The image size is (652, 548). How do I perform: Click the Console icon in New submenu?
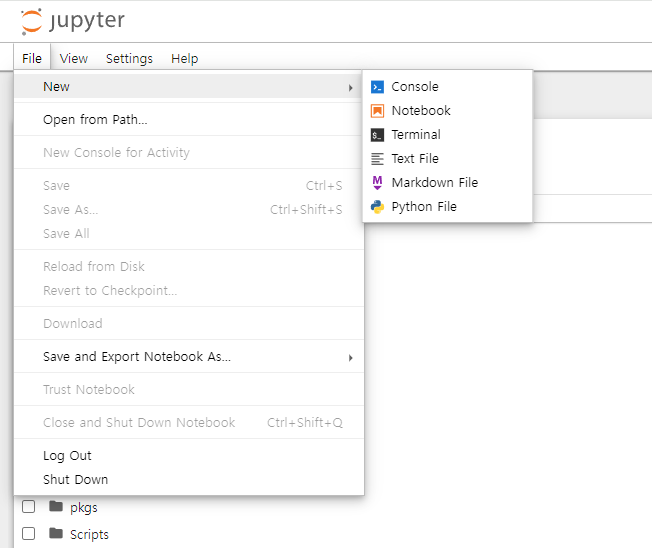tap(377, 87)
